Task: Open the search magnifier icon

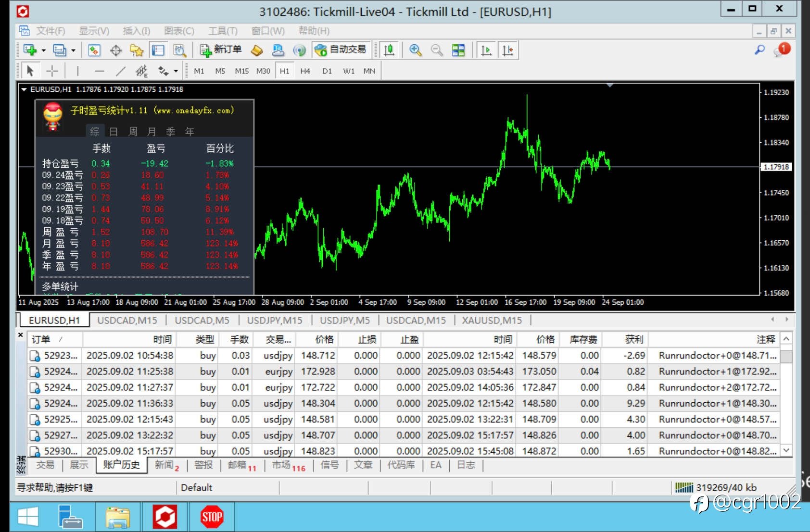Action: point(759,49)
